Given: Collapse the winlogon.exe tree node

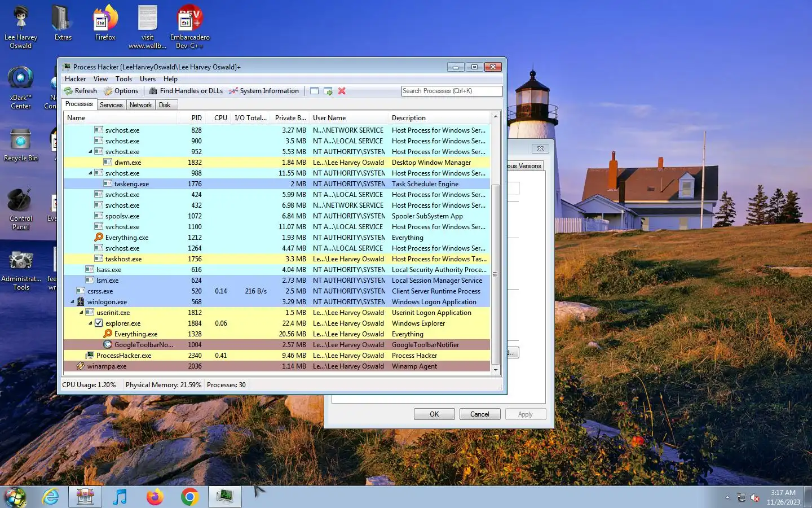Looking at the screenshot, I should coord(72,302).
